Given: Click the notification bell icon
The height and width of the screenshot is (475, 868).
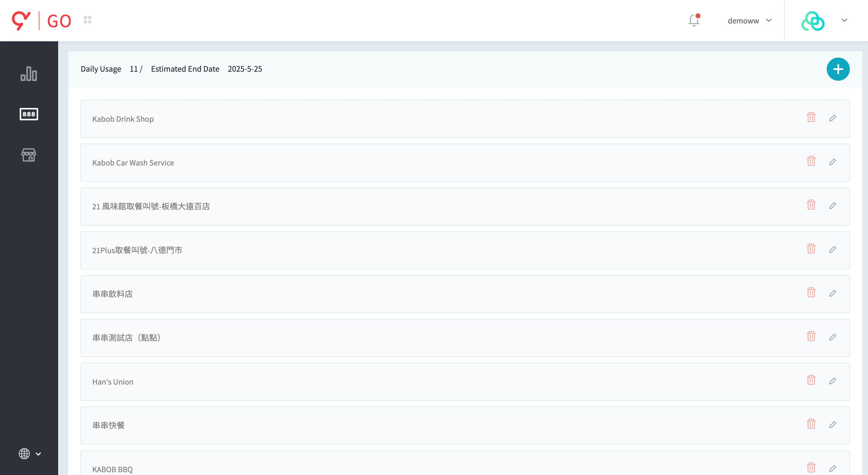Looking at the screenshot, I should click(x=694, y=20).
